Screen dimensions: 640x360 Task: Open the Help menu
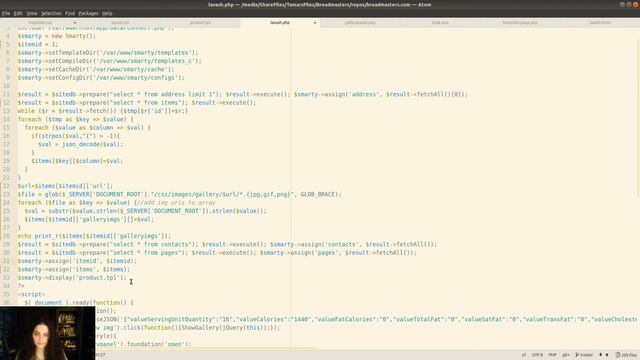tap(107, 13)
